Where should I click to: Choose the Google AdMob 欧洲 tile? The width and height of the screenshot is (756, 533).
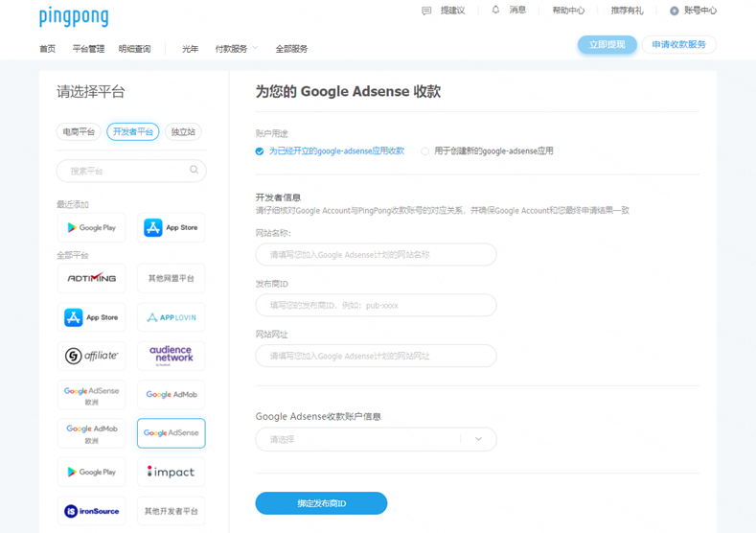92,433
